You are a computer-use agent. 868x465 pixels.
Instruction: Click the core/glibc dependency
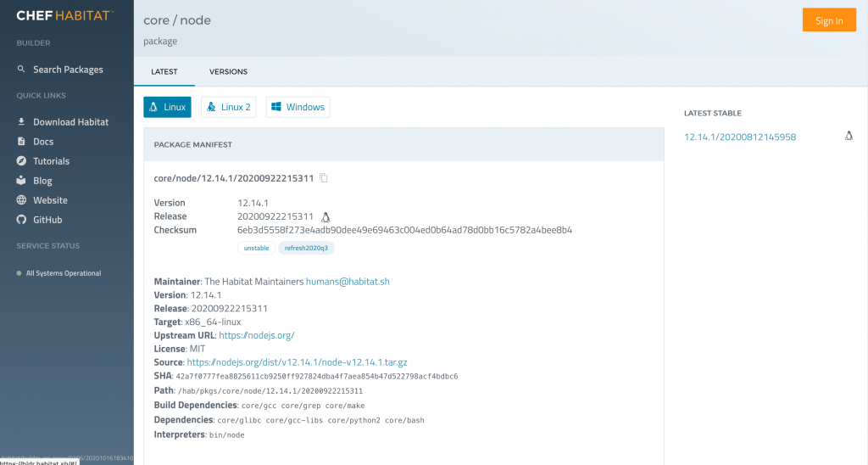239,420
